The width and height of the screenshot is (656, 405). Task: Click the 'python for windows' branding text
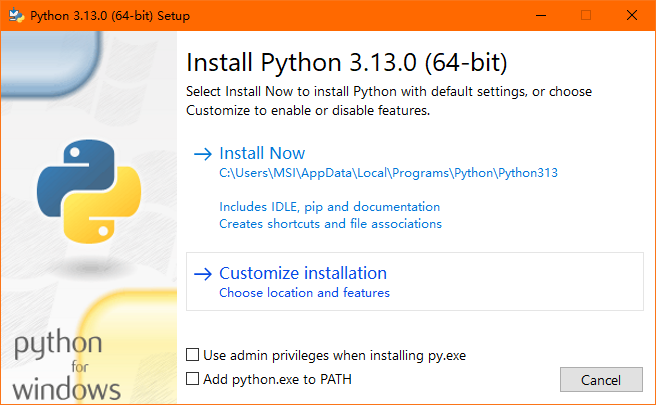(x=68, y=367)
